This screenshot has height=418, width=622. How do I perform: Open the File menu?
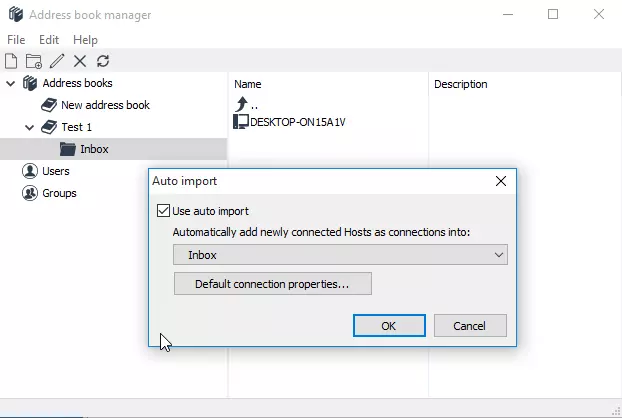[x=16, y=40]
